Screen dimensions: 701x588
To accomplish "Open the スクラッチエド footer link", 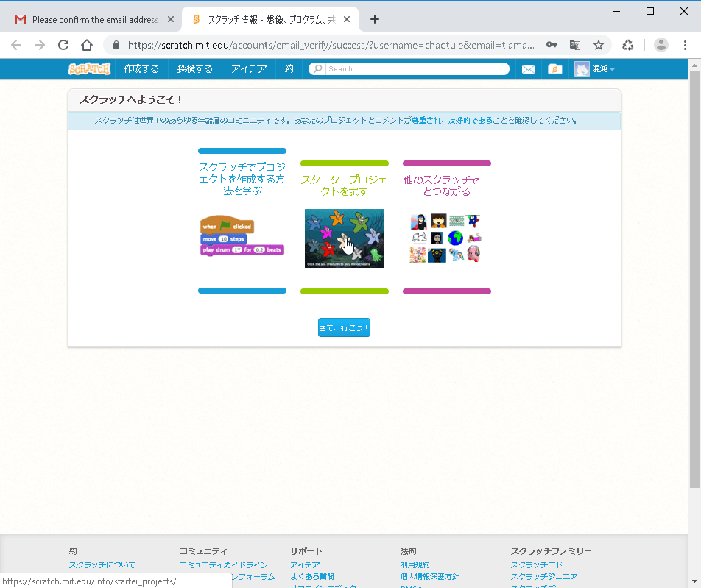I will [537, 564].
